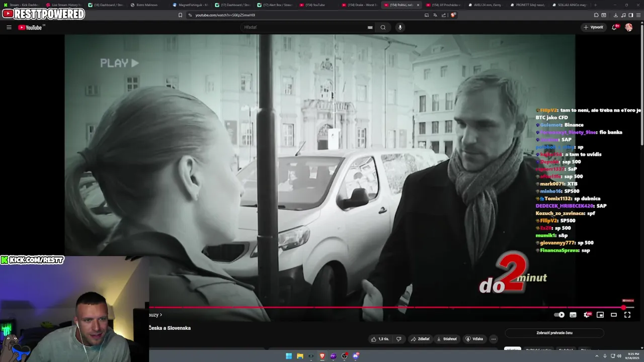Dislike the video
This screenshot has width=644, height=362.
(x=398, y=339)
